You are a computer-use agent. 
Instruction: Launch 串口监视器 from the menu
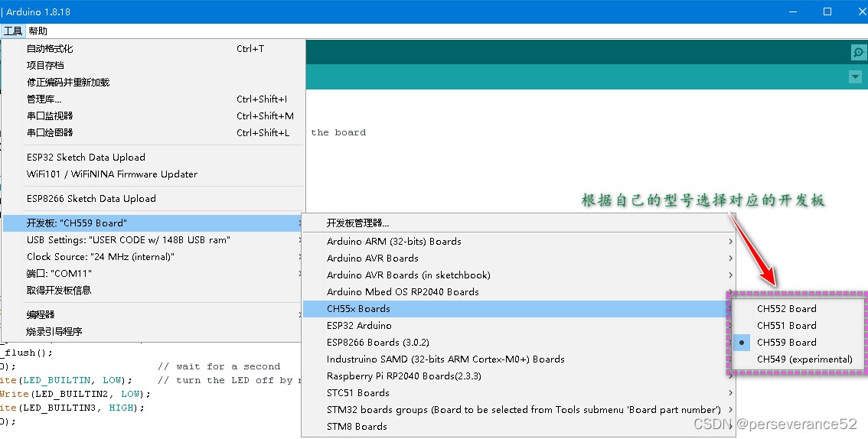click(153, 115)
